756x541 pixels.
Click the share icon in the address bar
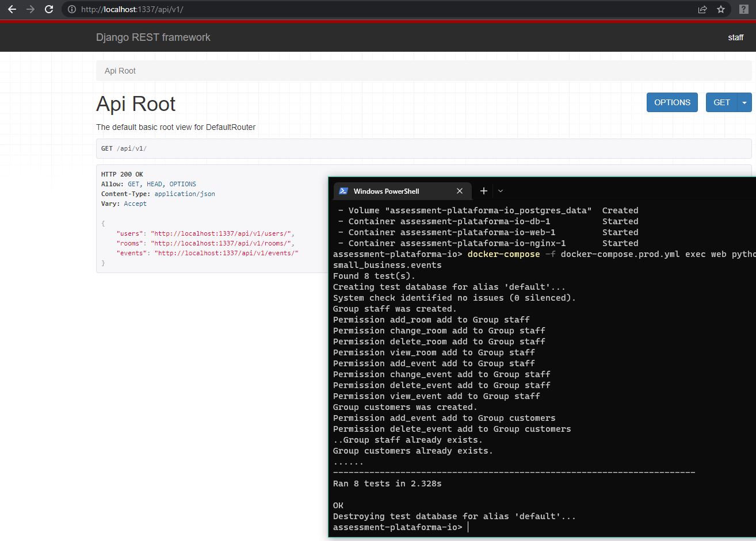click(x=702, y=9)
